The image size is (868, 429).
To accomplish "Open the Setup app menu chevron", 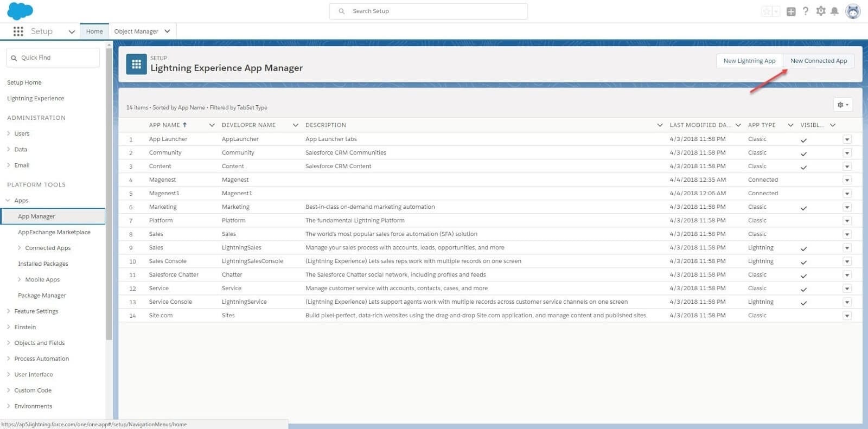I will coord(72,32).
